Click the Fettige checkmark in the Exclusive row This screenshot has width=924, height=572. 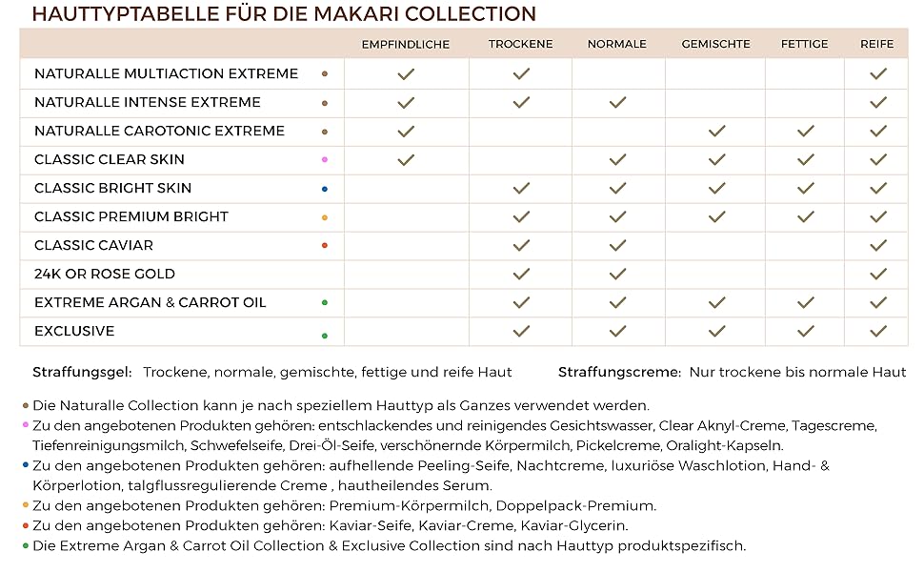(805, 331)
